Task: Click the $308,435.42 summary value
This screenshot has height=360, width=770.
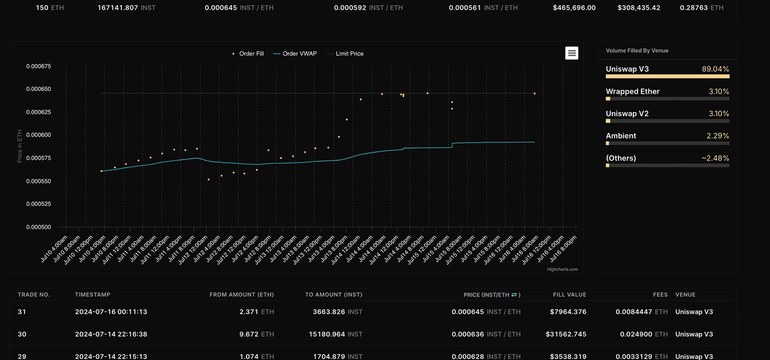Action: [x=639, y=8]
